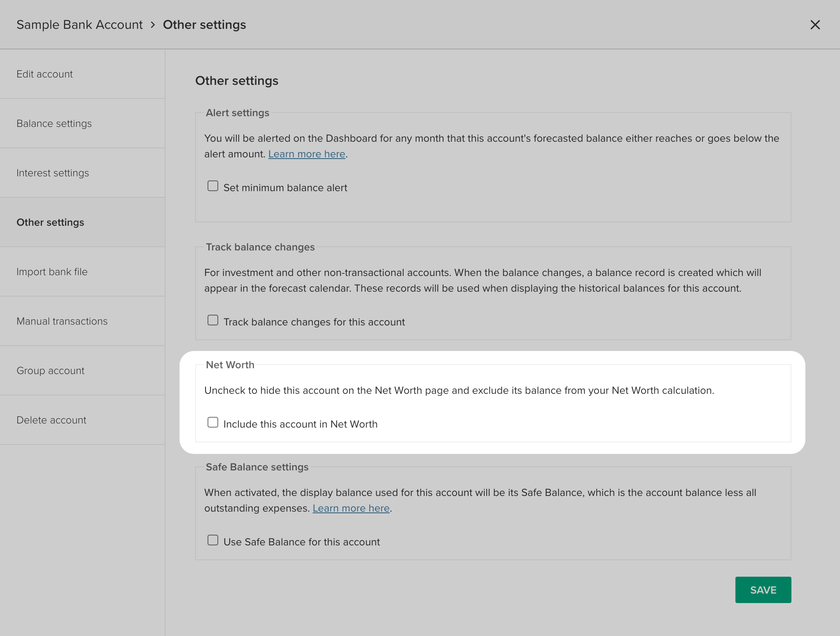This screenshot has height=636, width=840.
Task: Close the settings dialog with X icon
Action: (815, 25)
